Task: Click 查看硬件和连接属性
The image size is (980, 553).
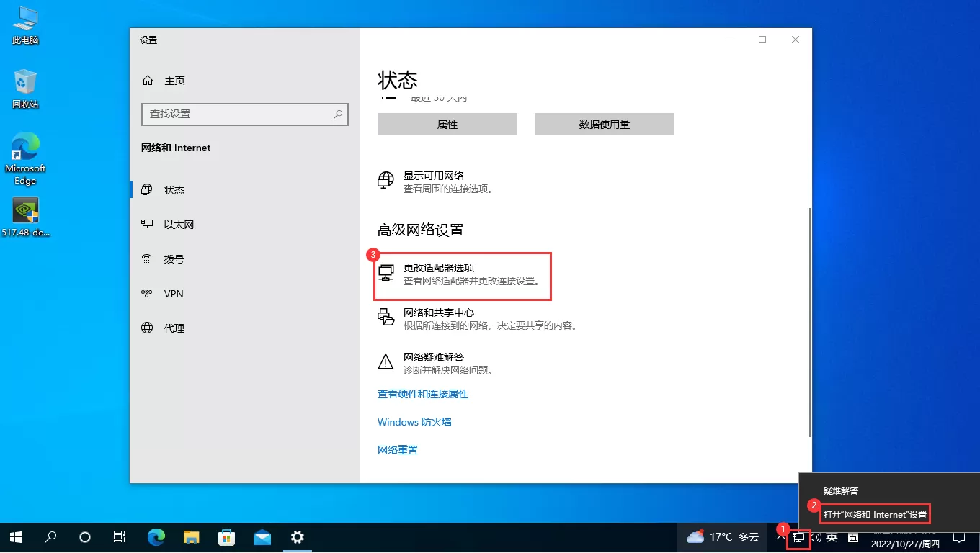Action: pos(423,394)
